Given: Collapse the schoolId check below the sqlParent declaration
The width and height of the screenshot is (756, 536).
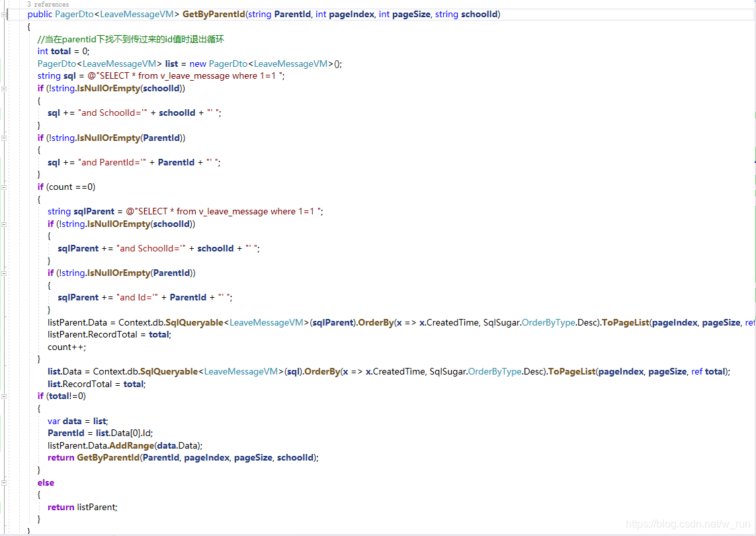Looking at the screenshot, I should point(4,224).
